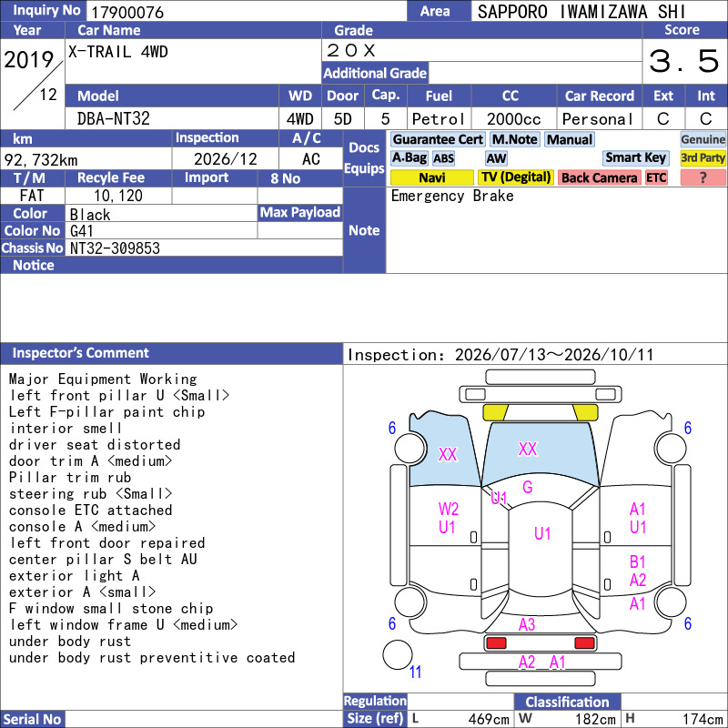Viewport: 728px width, 728px height.
Task: Click the width value 182cm
Action: 596,719
